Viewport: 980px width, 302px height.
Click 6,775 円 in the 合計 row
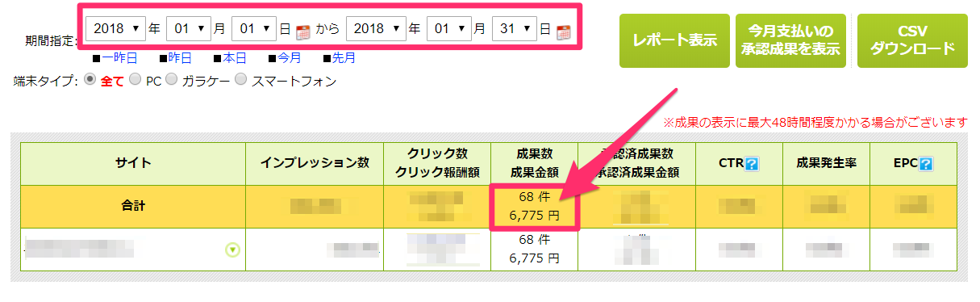pyautogui.click(x=534, y=216)
